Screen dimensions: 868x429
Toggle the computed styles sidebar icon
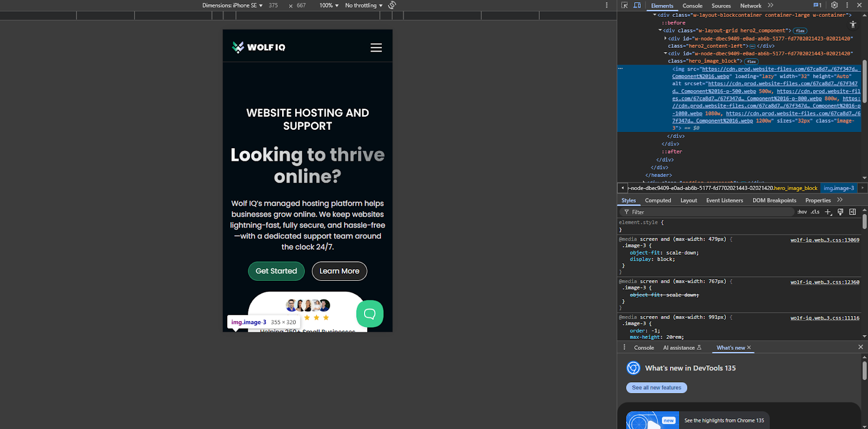click(x=853, y=212)
